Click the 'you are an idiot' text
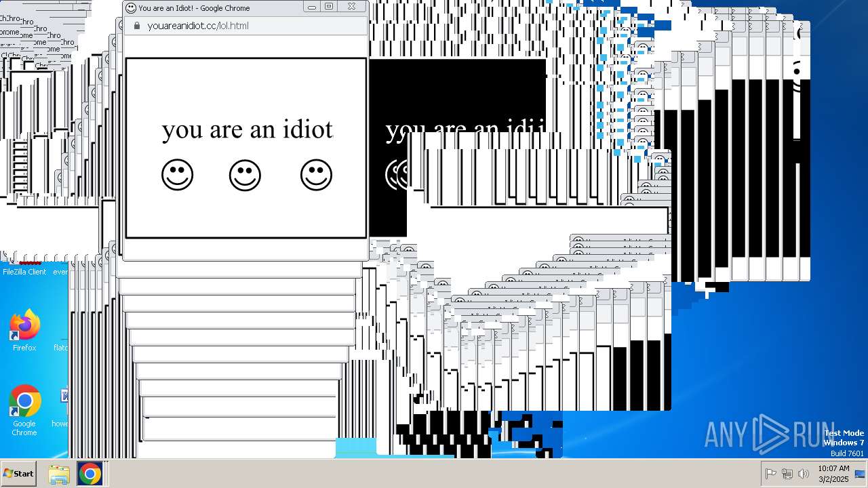 coord(248,129)
